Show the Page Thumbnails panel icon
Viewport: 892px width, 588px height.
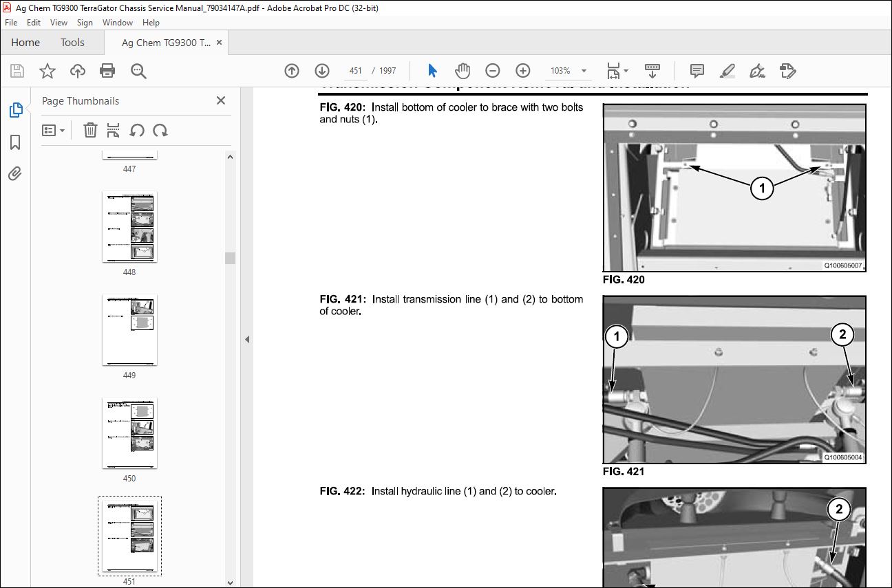(15, 110)
